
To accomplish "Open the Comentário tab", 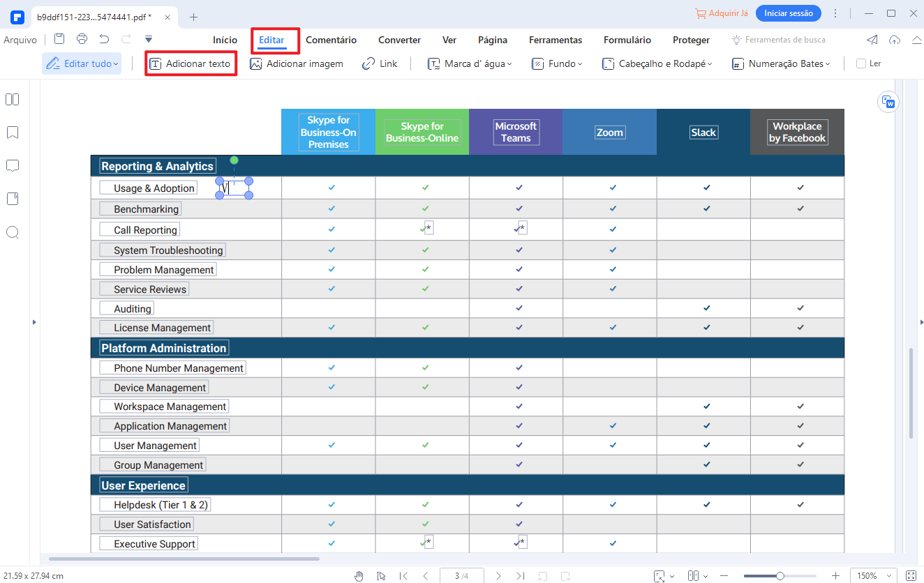I will 331,40.
